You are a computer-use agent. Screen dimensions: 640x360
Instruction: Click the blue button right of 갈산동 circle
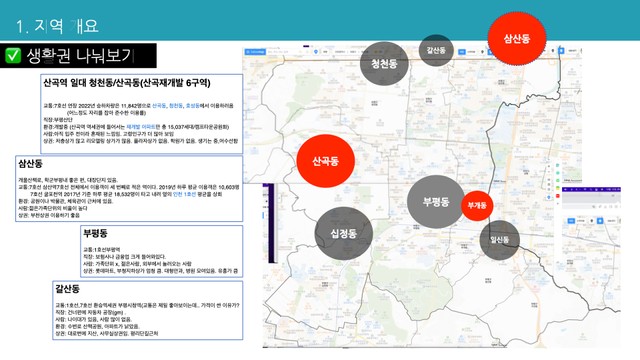coord(462,52)
